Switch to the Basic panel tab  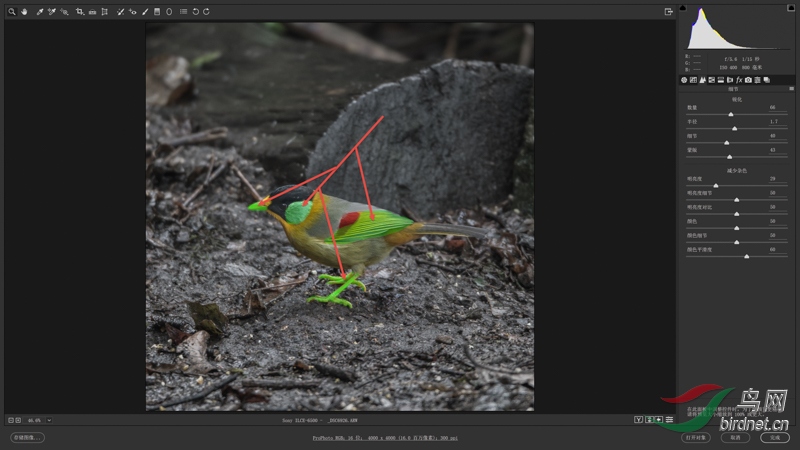(x=684, y=79)
